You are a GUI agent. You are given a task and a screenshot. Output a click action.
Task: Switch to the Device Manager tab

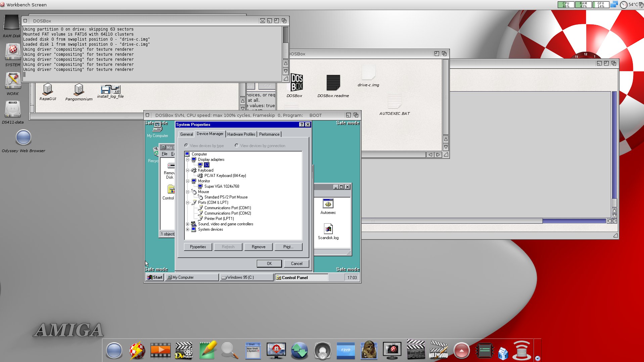pos(210,134)
